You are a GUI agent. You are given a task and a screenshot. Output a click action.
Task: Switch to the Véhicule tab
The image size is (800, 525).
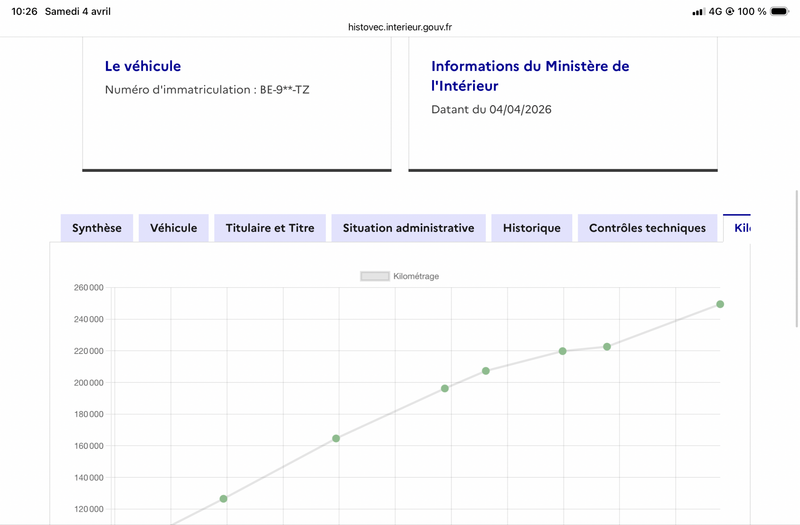point(173,228)
